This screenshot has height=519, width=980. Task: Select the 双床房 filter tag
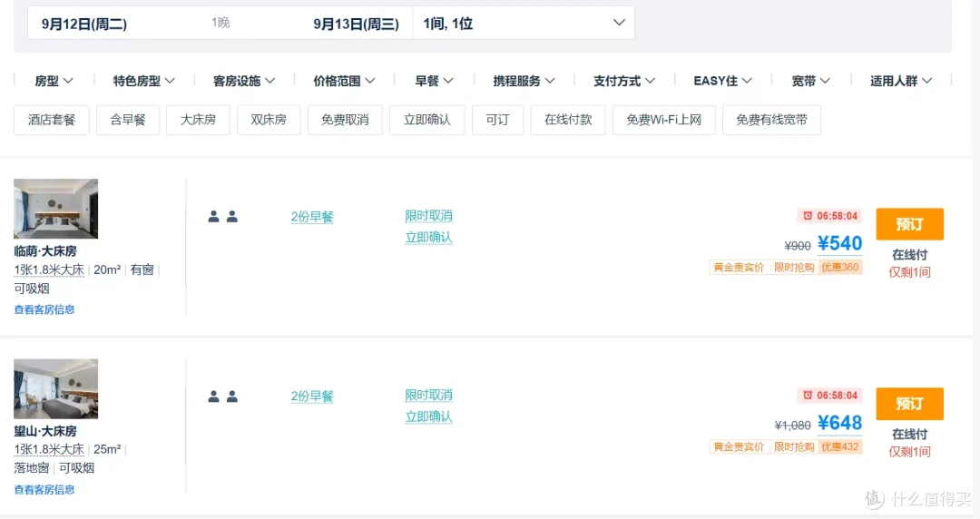point(269,120)
